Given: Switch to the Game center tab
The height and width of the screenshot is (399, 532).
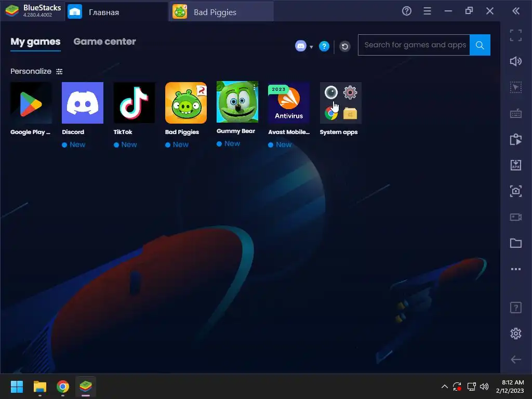Looking at the screenshot, I should [104, 42].
